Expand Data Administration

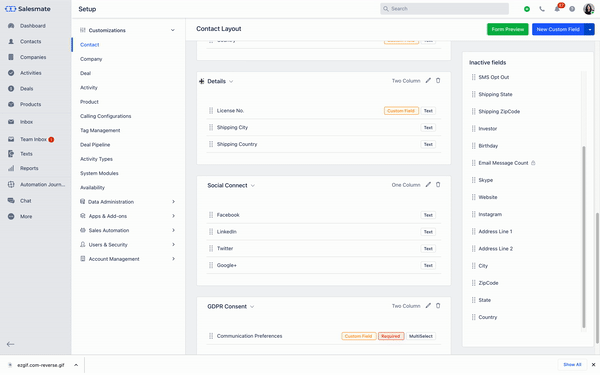pos(173,202)
